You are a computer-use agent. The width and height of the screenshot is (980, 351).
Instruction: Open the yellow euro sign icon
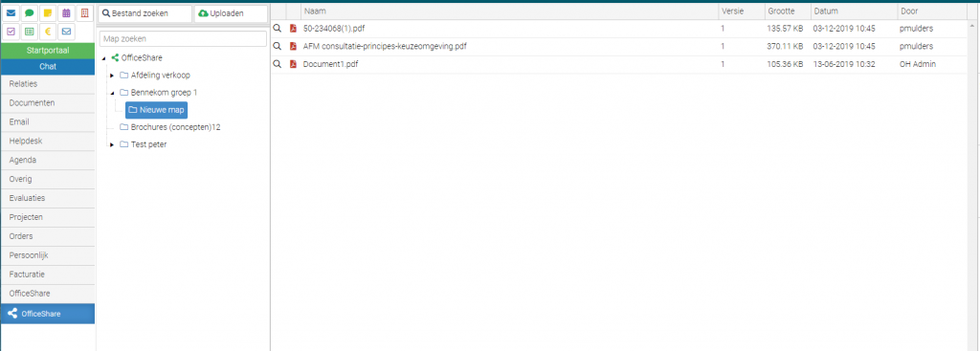tap(48, 32)
